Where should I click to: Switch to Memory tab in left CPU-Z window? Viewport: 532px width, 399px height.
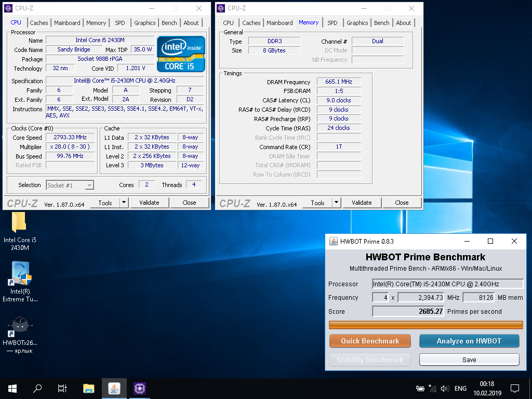point(96,23)
